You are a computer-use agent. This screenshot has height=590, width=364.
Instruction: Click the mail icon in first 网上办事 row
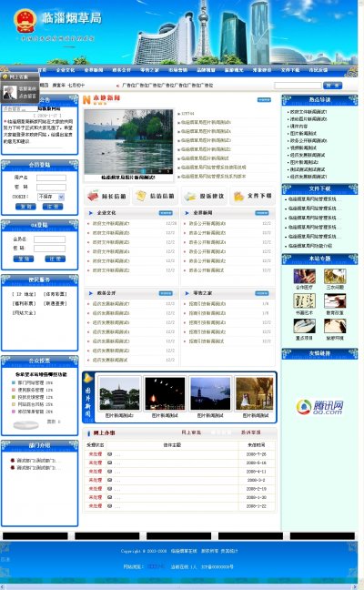[x=109, y=454]
